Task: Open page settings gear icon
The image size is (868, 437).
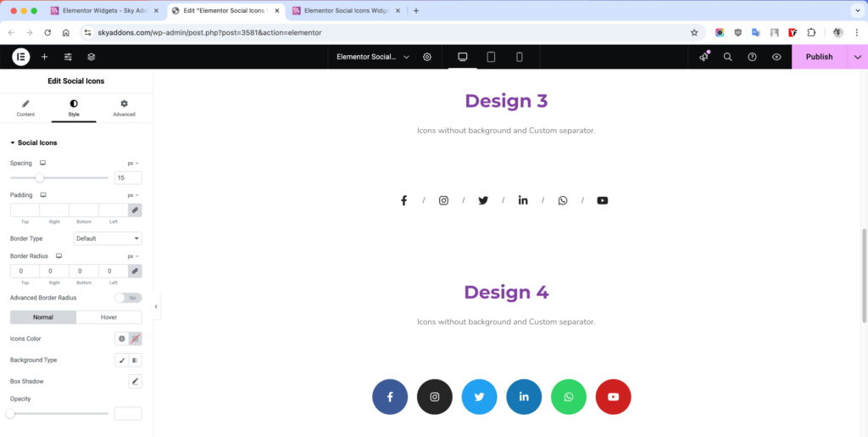Action: 427,57
